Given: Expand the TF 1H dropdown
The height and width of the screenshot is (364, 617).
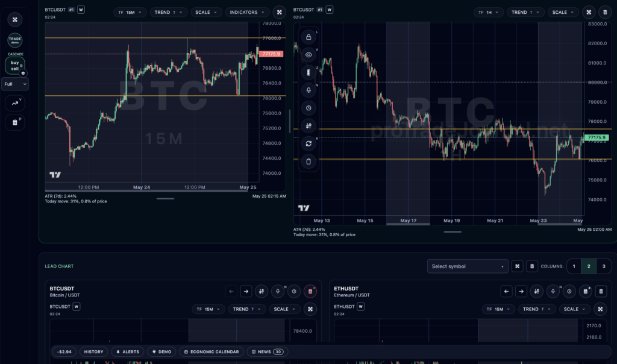Looking at the screenshot, I should (x=488, y=12).
